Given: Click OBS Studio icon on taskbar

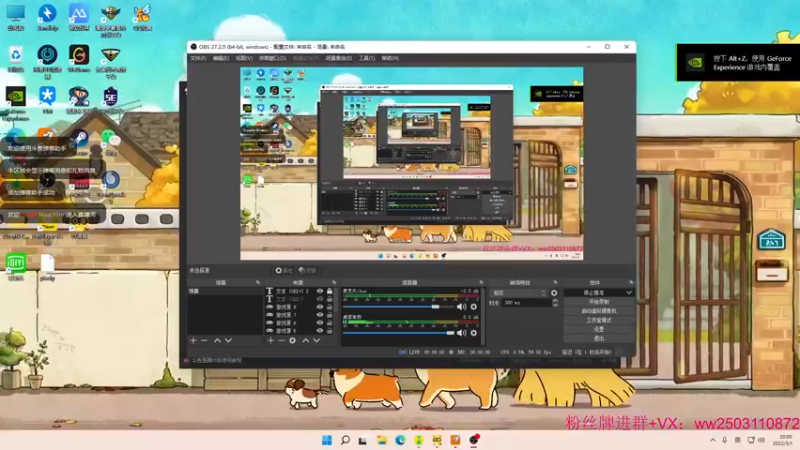Looking at the screenshot, I should (x=474, y=440).
